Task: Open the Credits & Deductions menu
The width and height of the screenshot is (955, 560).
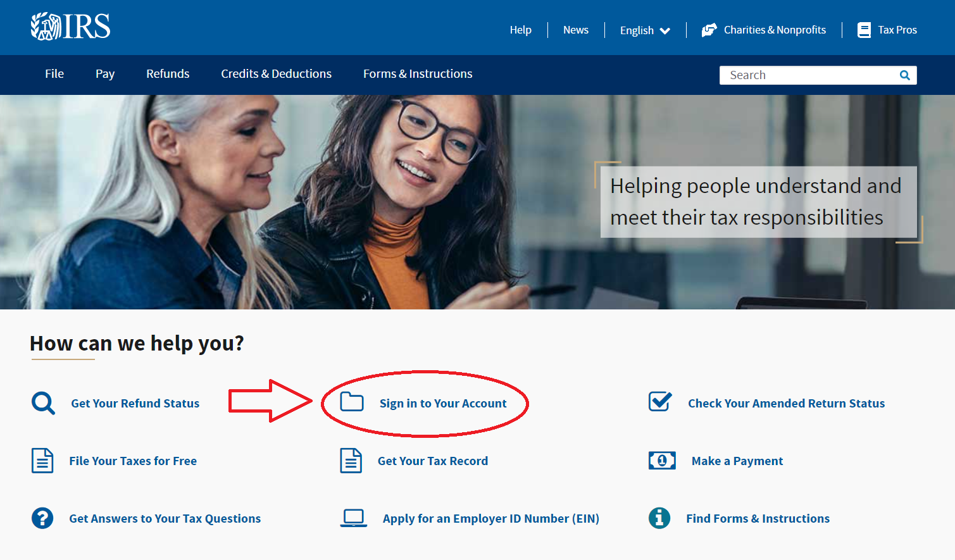Action: point(276,74)
